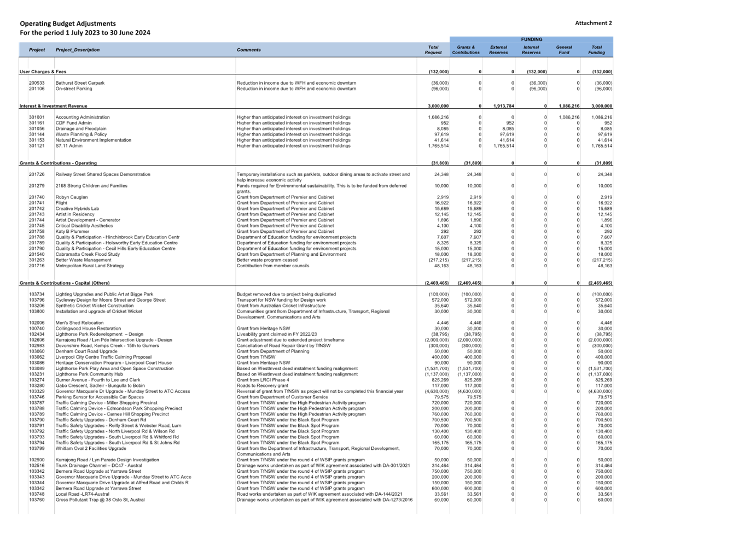Click project code 103760
The image size is (756, 534).
tap(37, 500)
